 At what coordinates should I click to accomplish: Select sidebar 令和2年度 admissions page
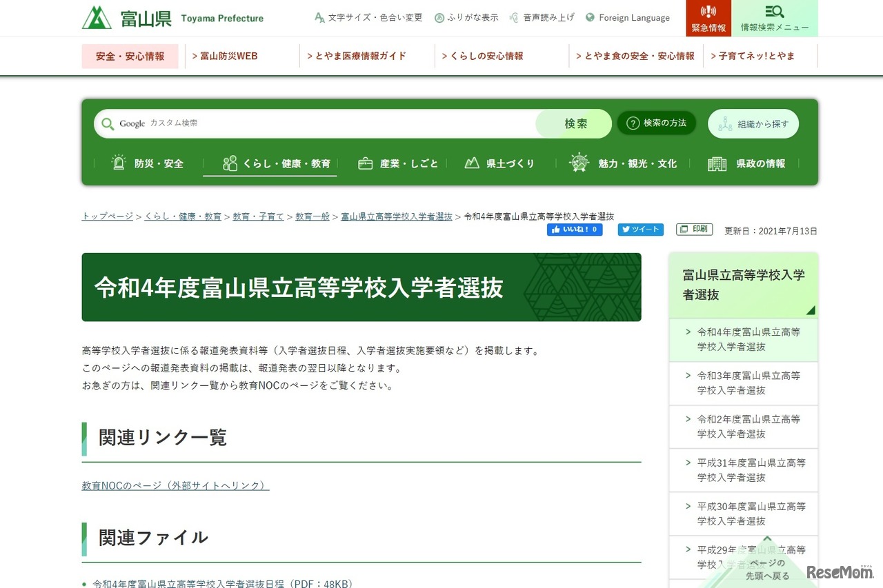click(744, 427)
